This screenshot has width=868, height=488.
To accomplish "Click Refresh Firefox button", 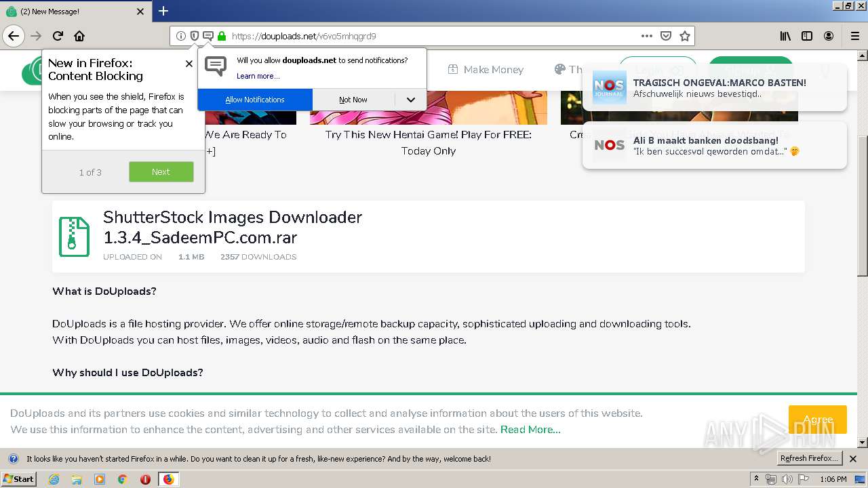I will [810, 459].
